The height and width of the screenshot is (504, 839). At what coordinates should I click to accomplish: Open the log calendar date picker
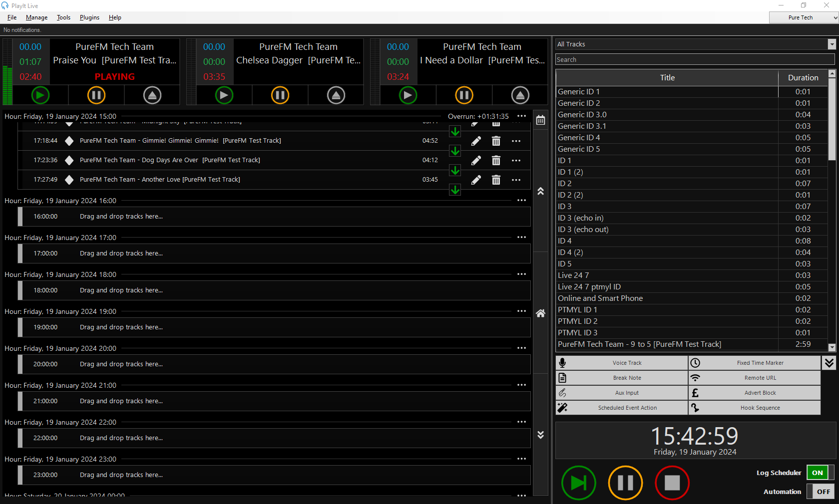click(540, 120)
